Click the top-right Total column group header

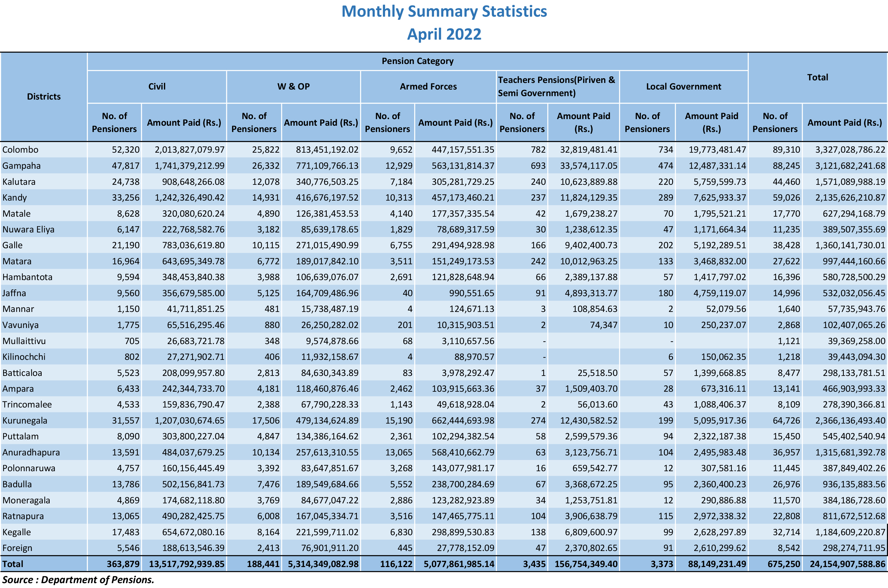click(817, 77)
